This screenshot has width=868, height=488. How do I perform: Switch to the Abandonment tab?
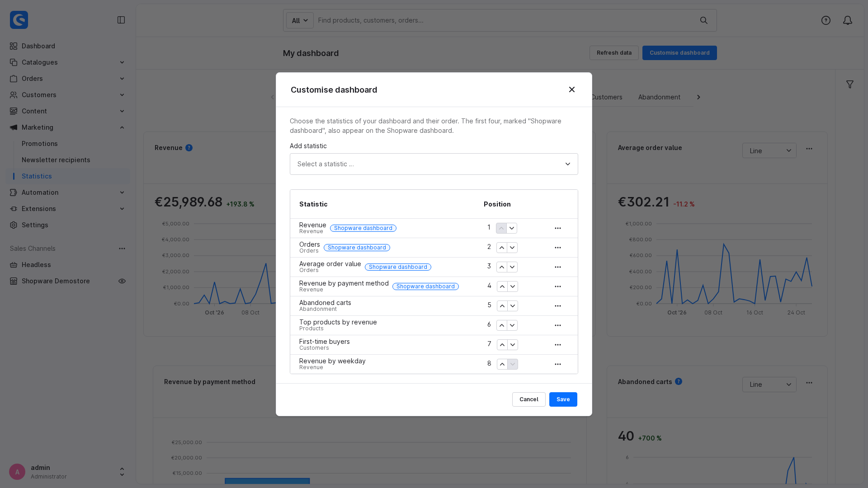659,97
